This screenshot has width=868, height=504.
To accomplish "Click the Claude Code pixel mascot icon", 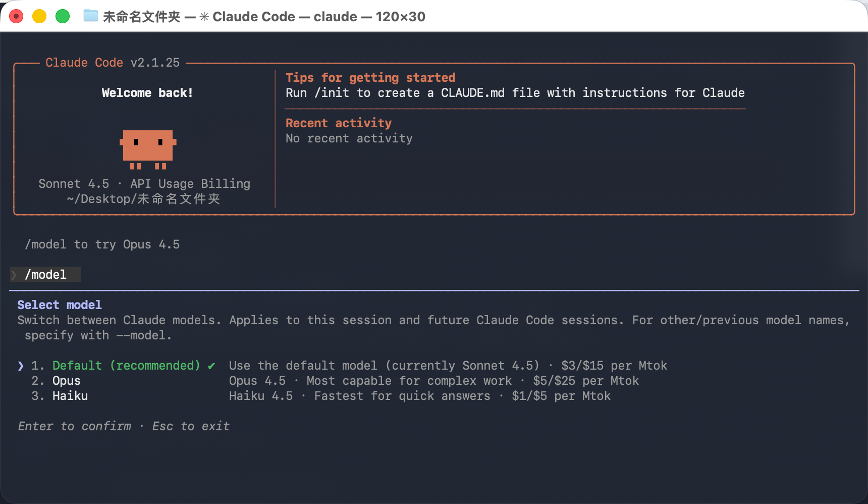I will [x=148, y=149].
